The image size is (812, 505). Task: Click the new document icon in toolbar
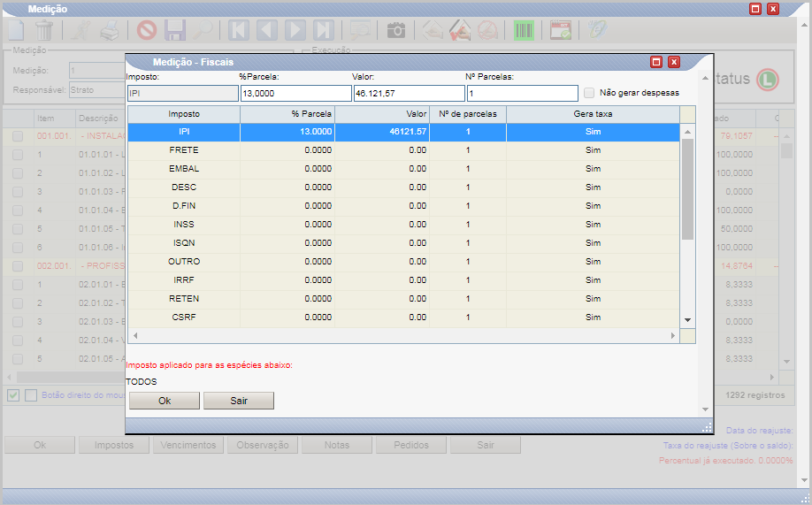coord(16,30)
